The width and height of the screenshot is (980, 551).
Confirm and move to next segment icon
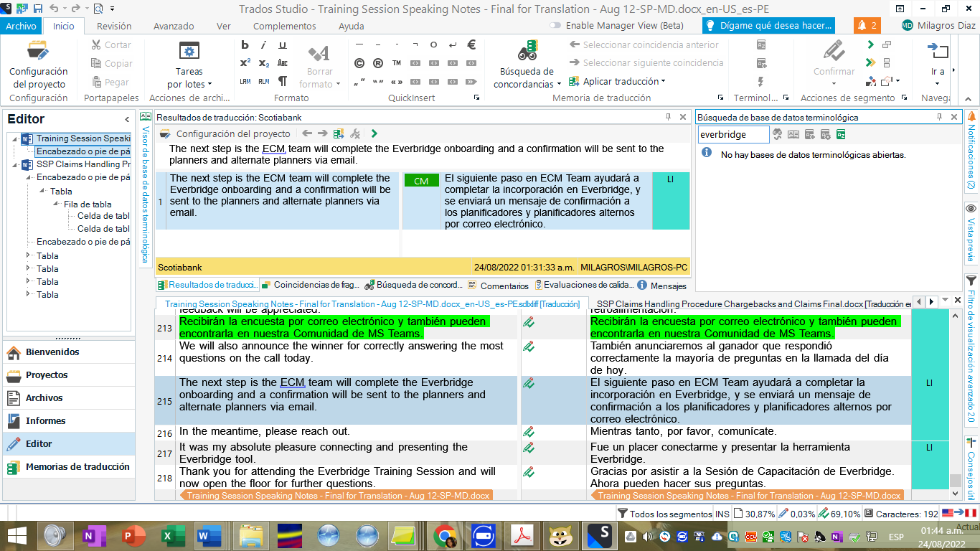870,44
